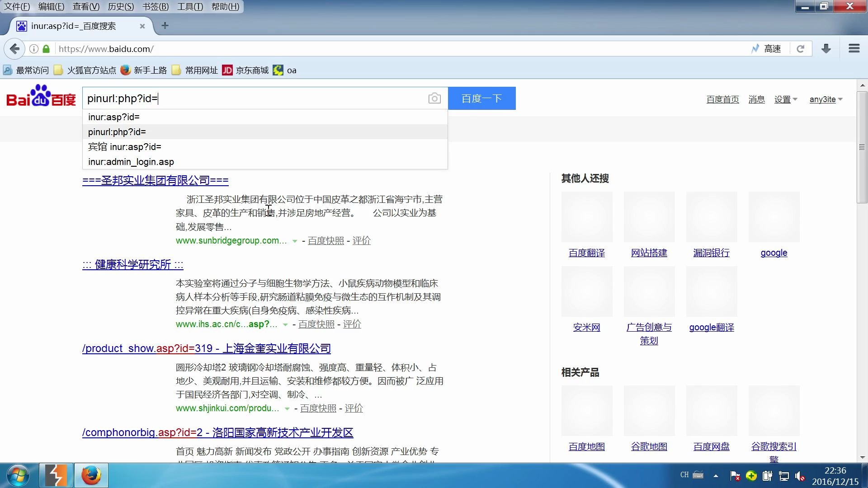Click the vertical scrollbar thumb
This screenshot has height=488, width=868.
pos(862,147)
